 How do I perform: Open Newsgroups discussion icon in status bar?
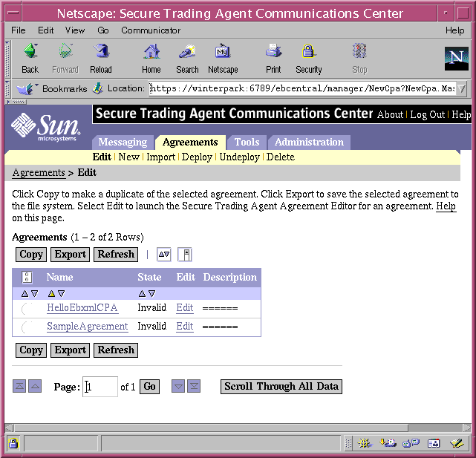click(411, 443)
